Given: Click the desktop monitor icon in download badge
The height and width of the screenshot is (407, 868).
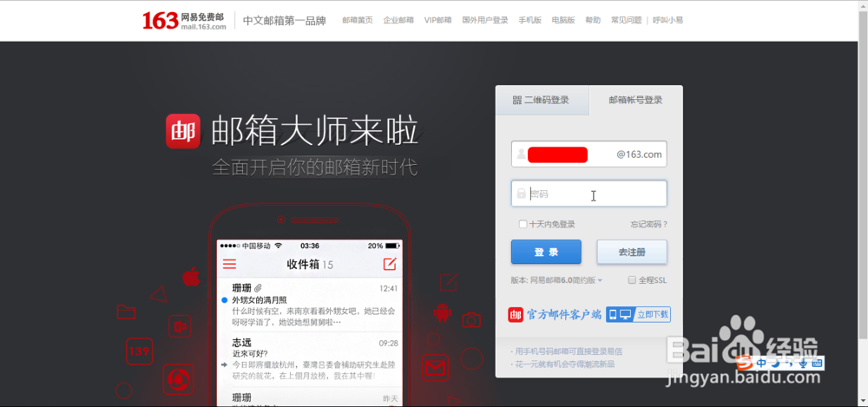Looking at the screenshot, I should 626,314.
